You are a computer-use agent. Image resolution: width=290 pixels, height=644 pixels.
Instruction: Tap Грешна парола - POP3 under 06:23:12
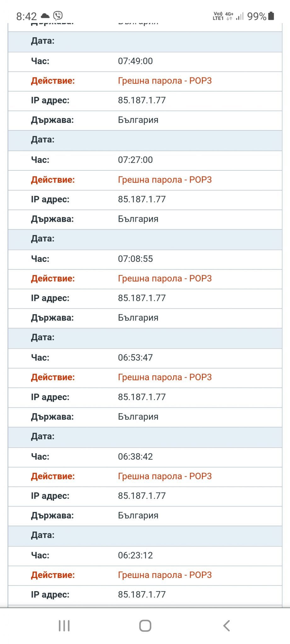click(165, 575)
